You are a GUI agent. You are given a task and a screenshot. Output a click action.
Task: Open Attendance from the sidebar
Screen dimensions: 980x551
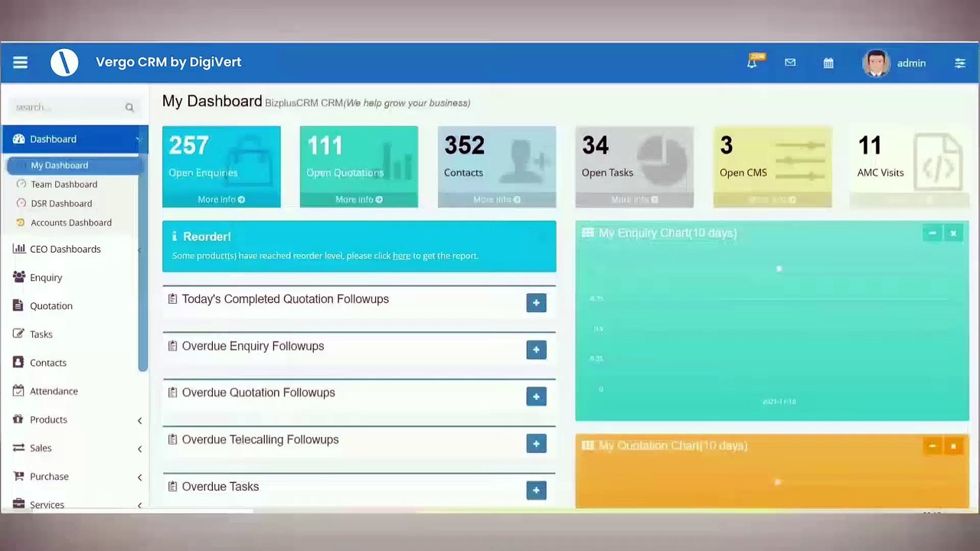[54, 391]
